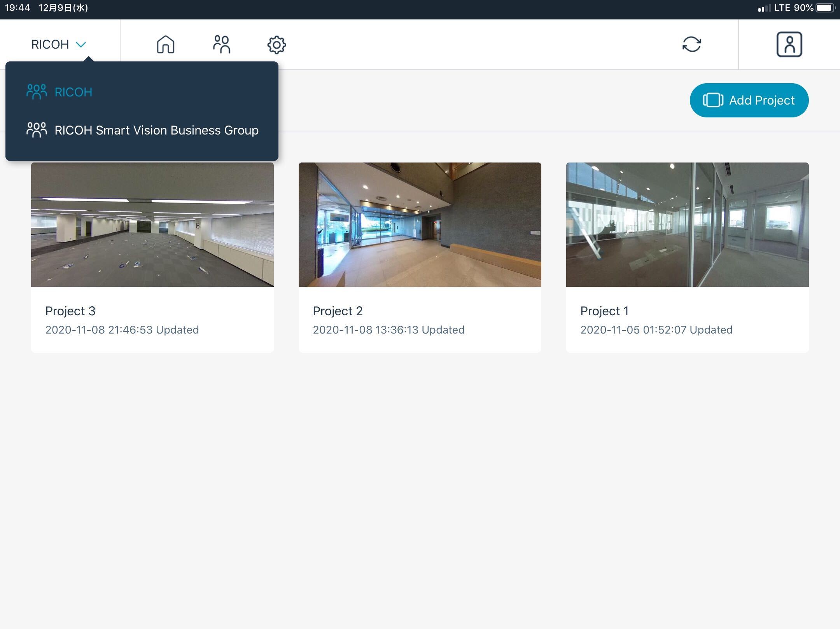Tap the group icon next to RICOH entry

[36, 92]
